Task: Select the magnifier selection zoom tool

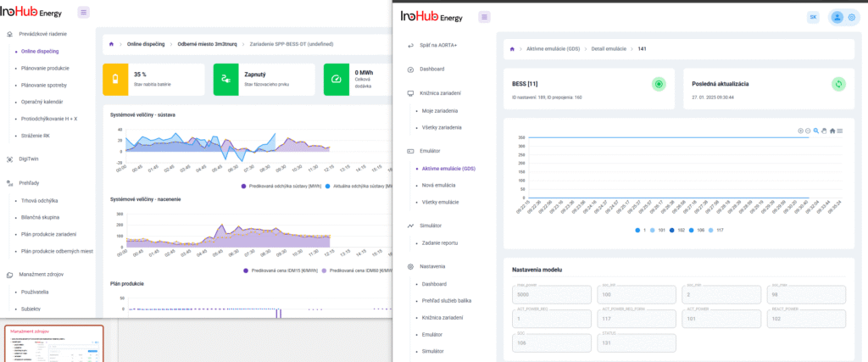Action: point(815,131)
